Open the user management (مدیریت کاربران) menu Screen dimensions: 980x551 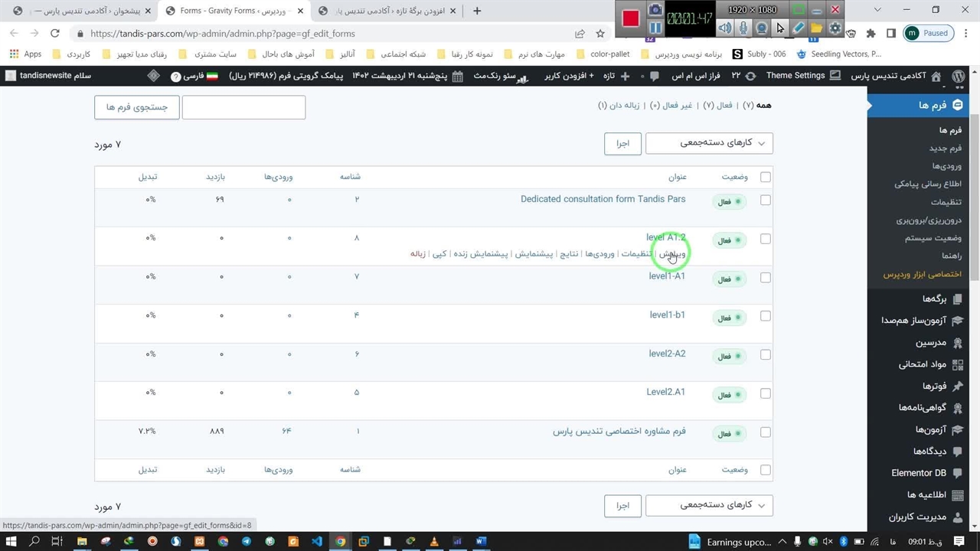point(917,517)
